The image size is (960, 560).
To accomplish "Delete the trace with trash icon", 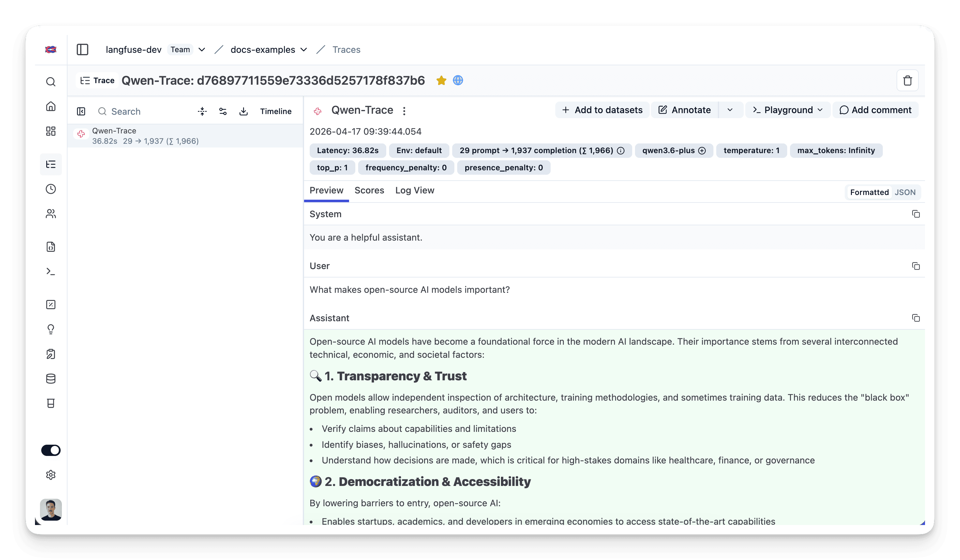I will 907,80.
